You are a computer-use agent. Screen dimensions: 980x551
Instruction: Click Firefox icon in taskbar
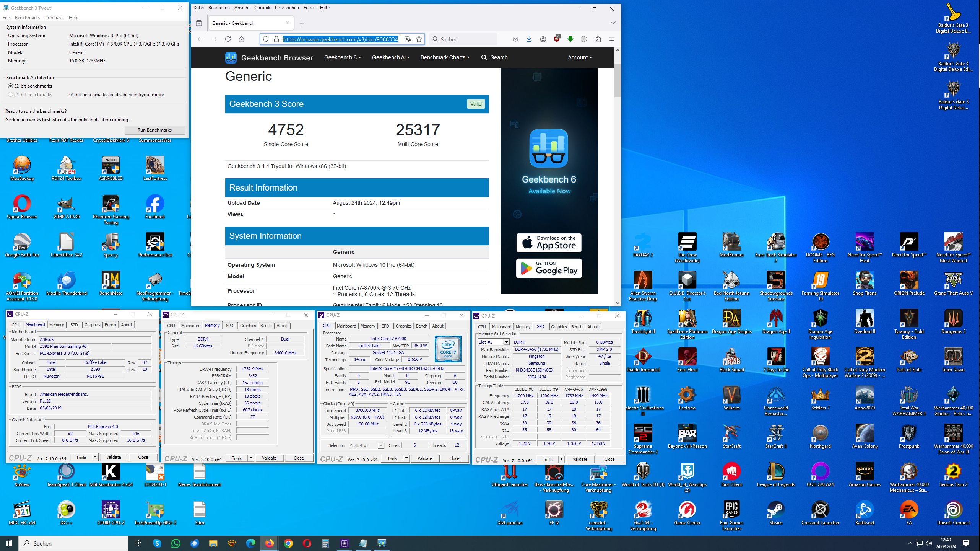(x=270, y=543)
